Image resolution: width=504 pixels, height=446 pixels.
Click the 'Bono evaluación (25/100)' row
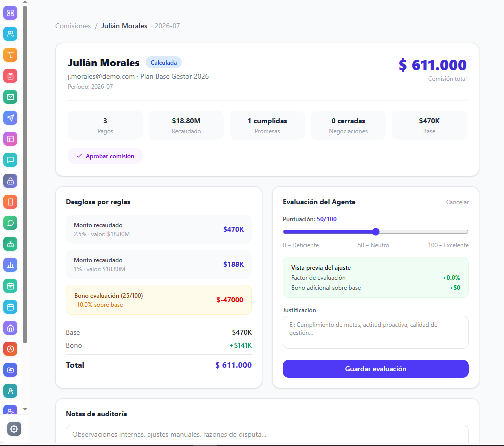[159, 300]
